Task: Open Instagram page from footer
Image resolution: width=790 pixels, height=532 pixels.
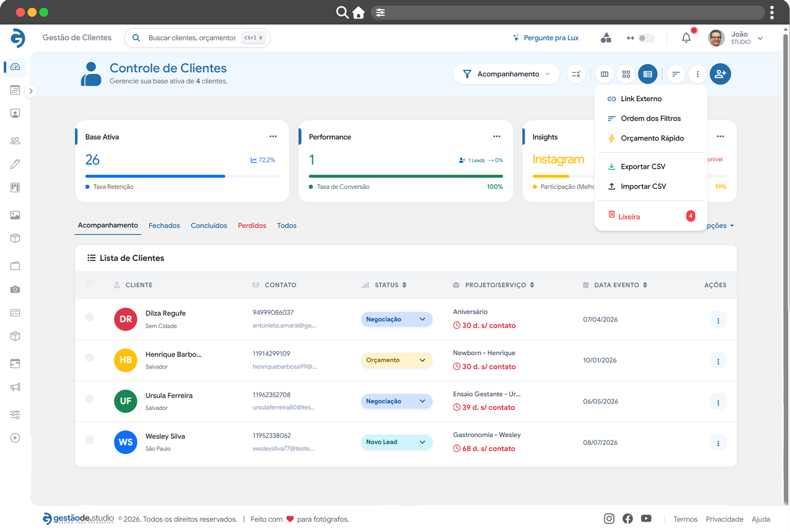Action: click(x=609, y=519)
